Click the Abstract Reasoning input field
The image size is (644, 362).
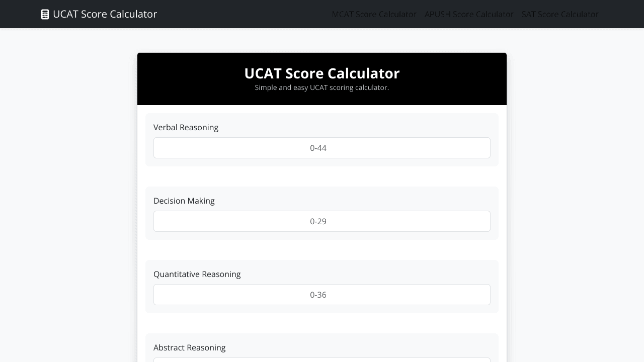(x=322, y=361)
